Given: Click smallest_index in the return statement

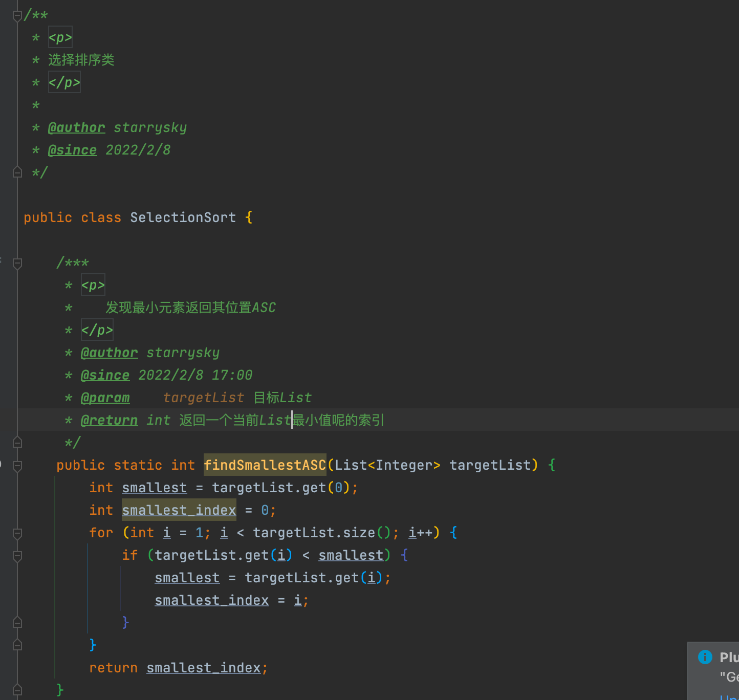Looking at the screenshot, I should click(203, 668).
